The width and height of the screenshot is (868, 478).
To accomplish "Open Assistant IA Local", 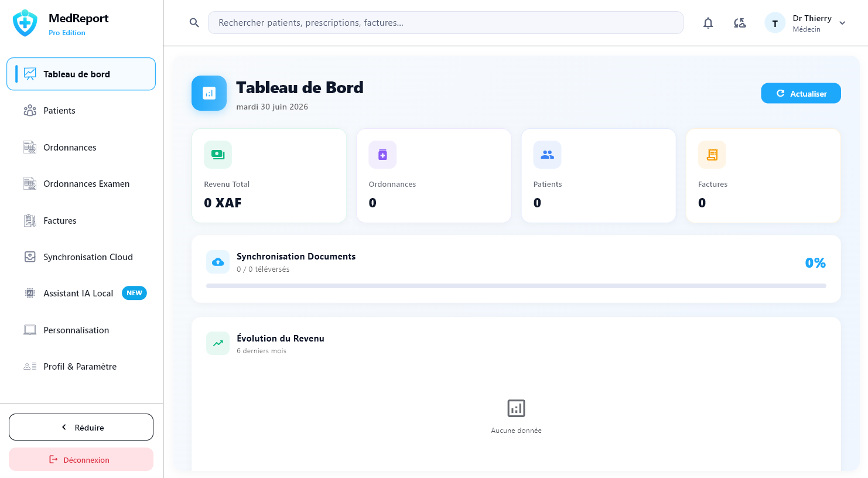I will [x=81, y=293].
